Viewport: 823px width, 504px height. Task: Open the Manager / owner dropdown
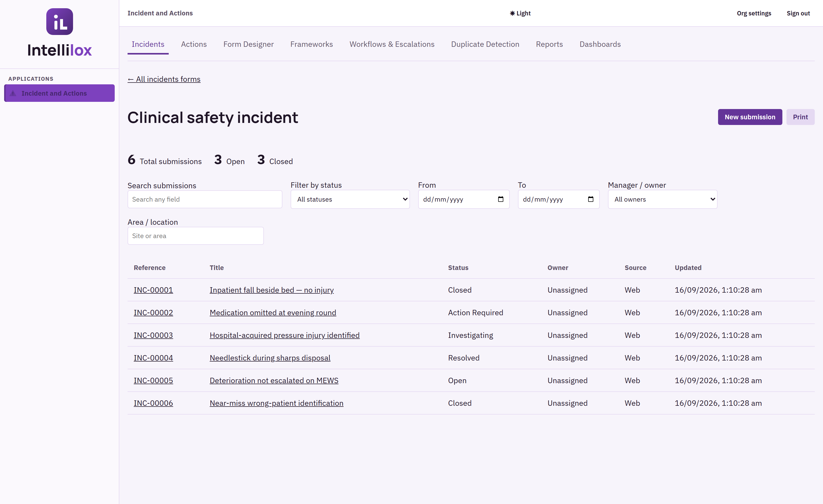662,199
